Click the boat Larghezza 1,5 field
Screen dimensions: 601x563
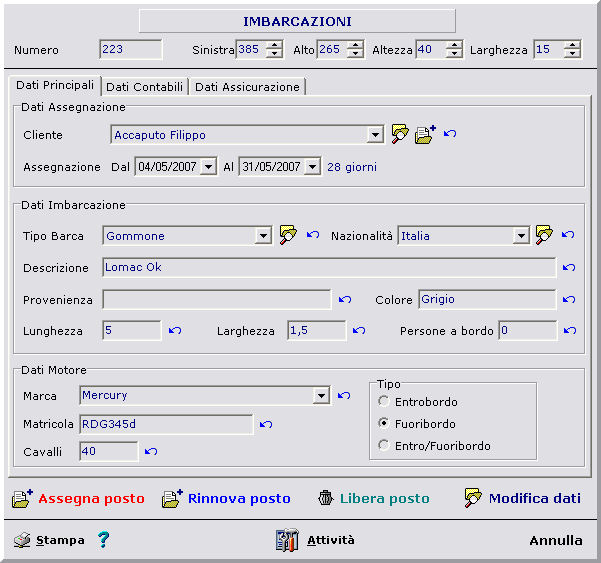click(317, 330)
